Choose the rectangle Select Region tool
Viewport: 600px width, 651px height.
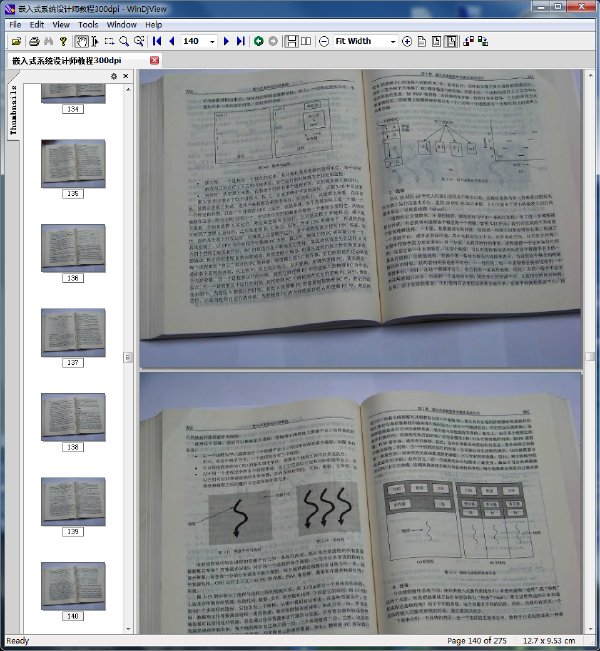click(109, 41)
